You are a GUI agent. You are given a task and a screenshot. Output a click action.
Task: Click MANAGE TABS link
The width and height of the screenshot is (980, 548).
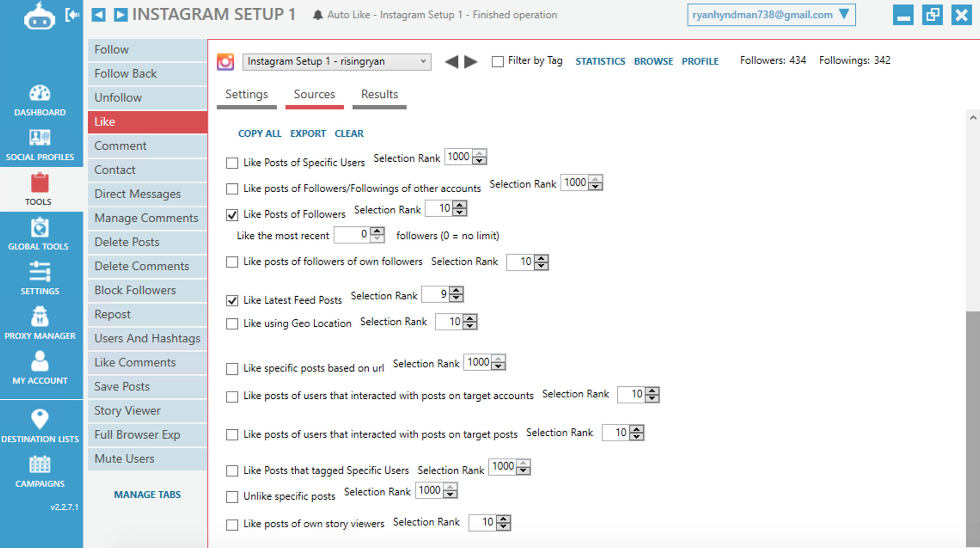point(147,495)
